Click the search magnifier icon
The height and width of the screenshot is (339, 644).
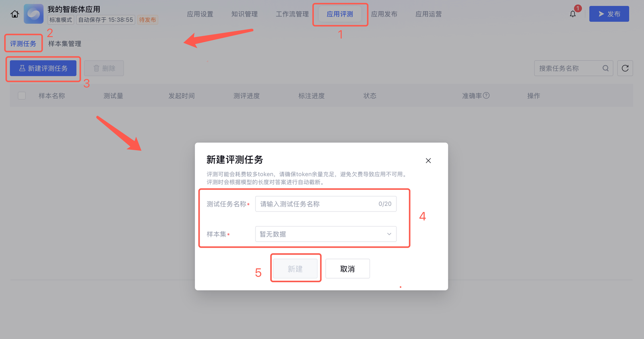point(605,68)
